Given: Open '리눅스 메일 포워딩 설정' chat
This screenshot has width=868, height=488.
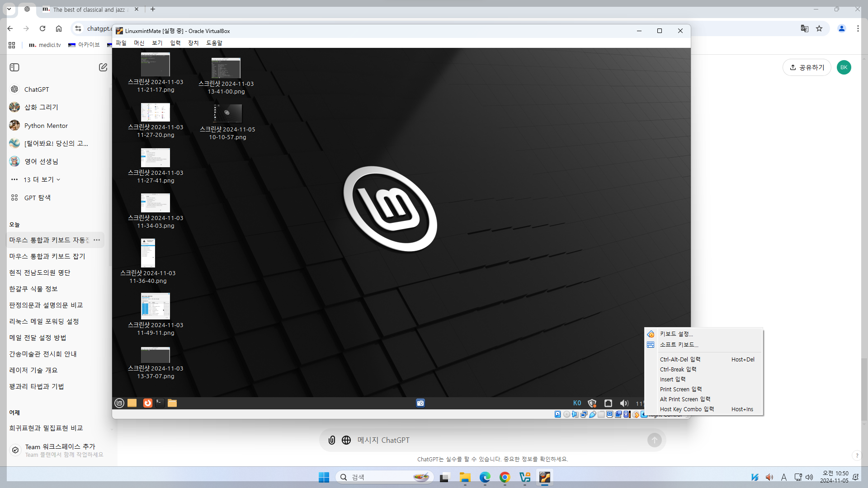Looking at the screenshot, I should pyautogui.click(x=44, y=321).
